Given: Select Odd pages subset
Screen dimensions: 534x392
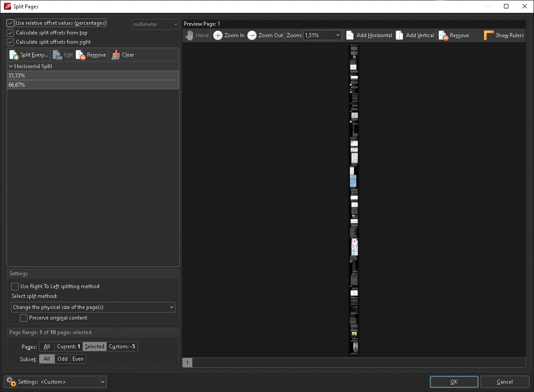Looking at the screenshot, I should [x=62, y=359].
